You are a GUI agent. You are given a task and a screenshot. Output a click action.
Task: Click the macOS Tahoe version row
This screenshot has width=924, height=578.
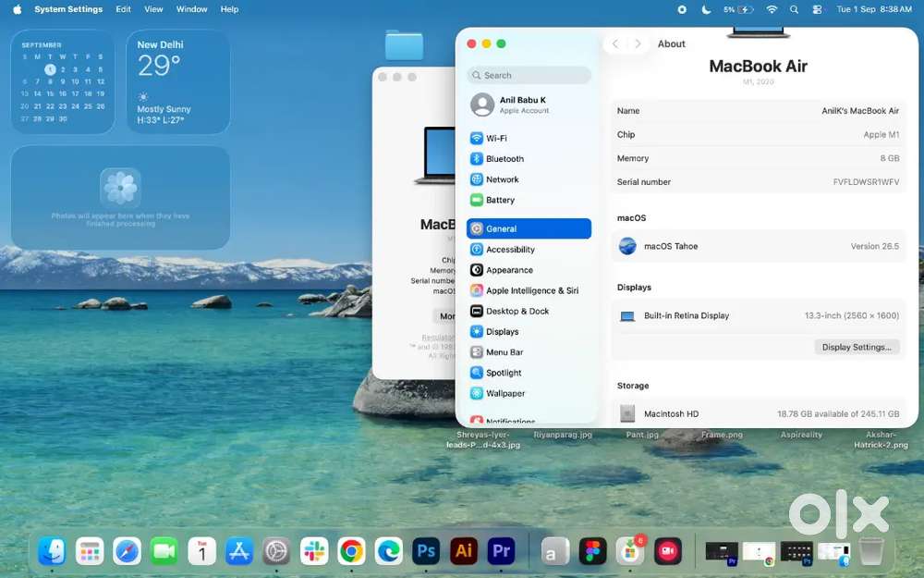759,247
